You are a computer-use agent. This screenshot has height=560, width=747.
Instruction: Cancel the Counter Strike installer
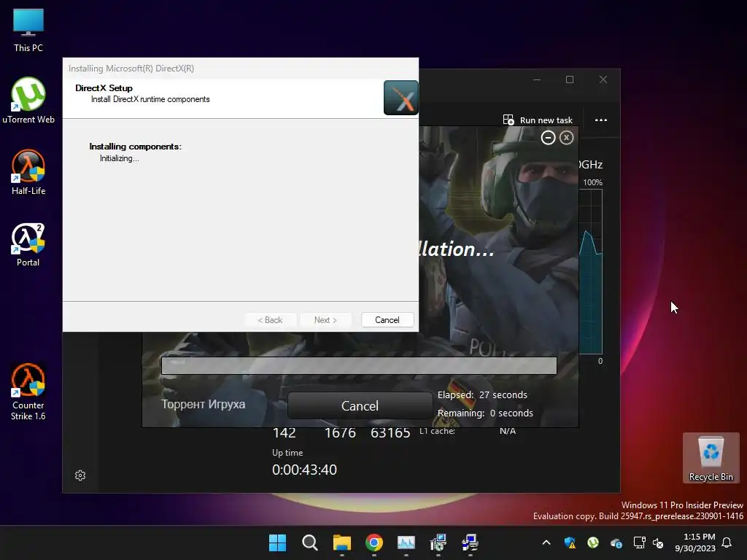(360, 405)
